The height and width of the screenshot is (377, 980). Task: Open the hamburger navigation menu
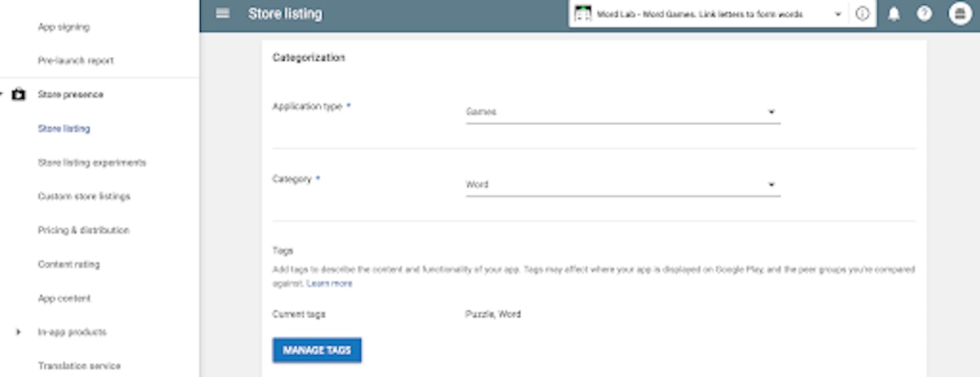(x=222, y=14)
